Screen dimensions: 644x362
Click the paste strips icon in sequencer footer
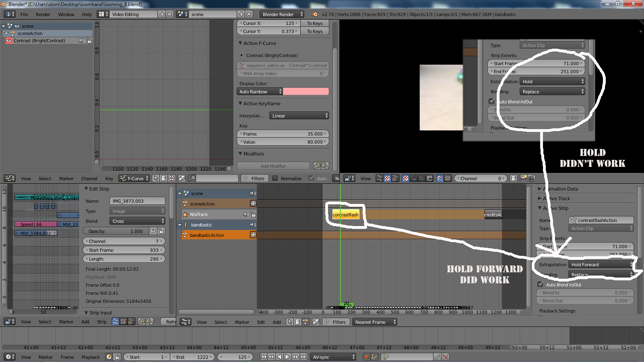(x=149, y=321)
